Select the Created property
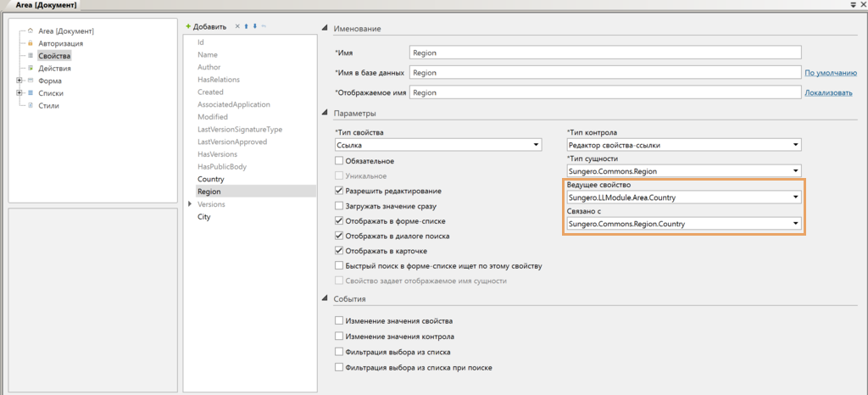Screen dimensions: 868x395 pos(210,92)
